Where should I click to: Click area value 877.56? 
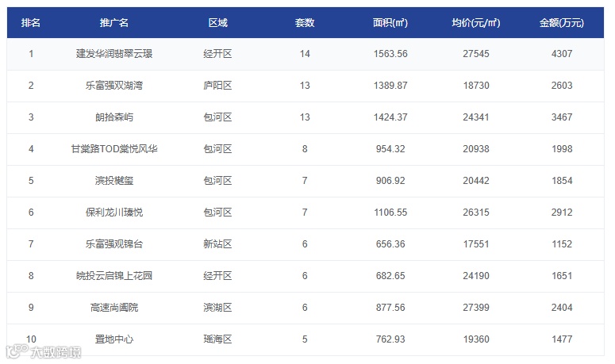click(390, 308)
